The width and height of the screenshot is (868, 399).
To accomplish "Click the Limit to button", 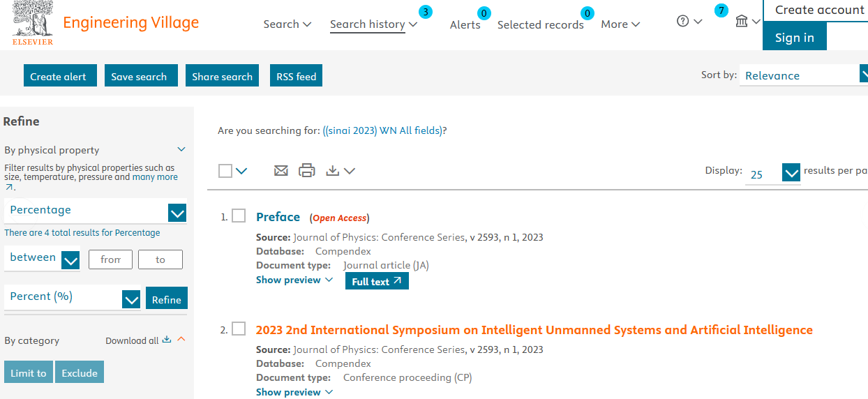I will 29,372.
